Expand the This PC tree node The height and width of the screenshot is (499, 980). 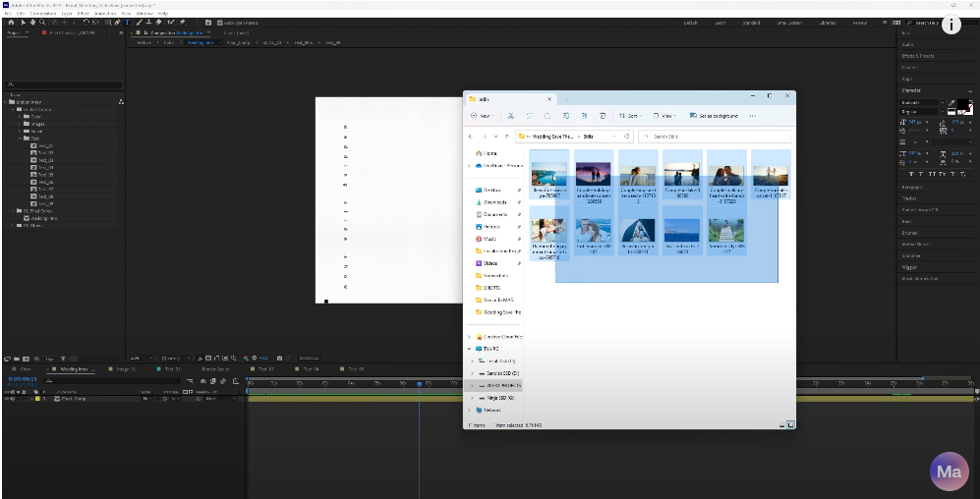coord(469,349)
